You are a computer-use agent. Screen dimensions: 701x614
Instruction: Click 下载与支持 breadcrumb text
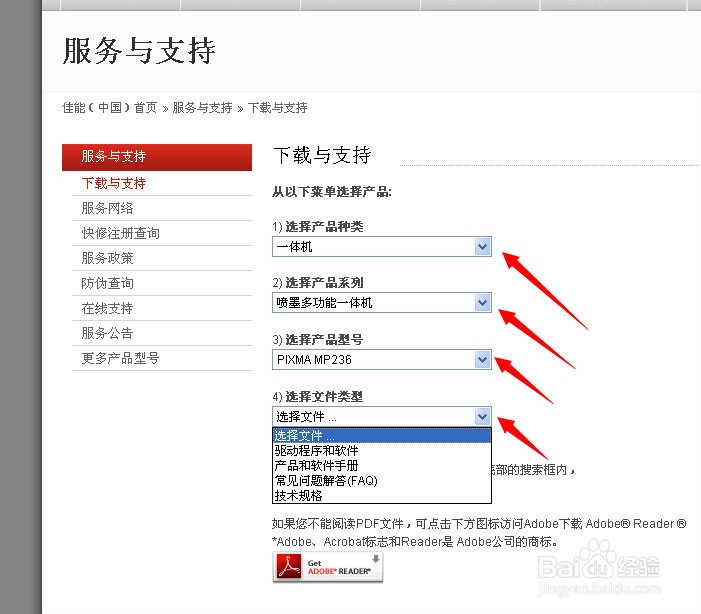277,108
